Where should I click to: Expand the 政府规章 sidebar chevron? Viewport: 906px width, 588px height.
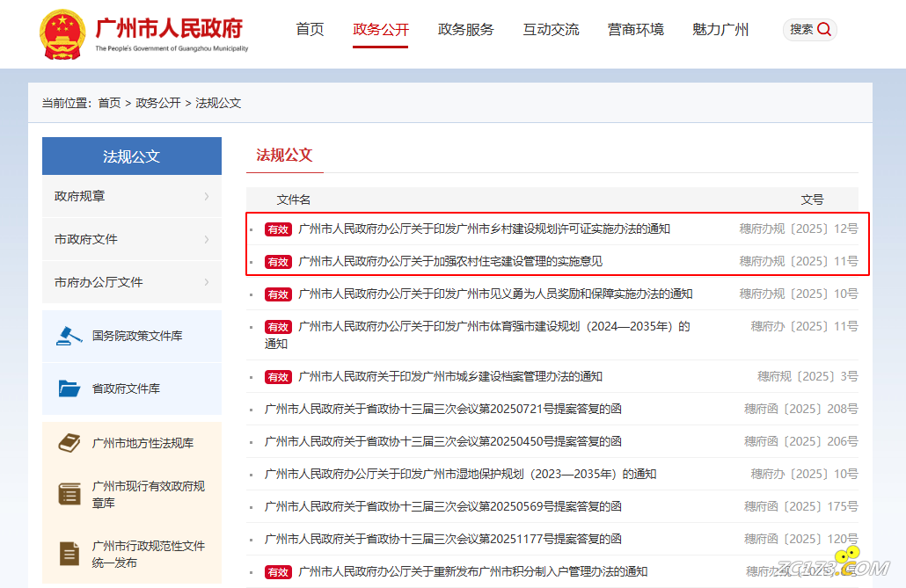pyautogui.click(x=207, y=196)
